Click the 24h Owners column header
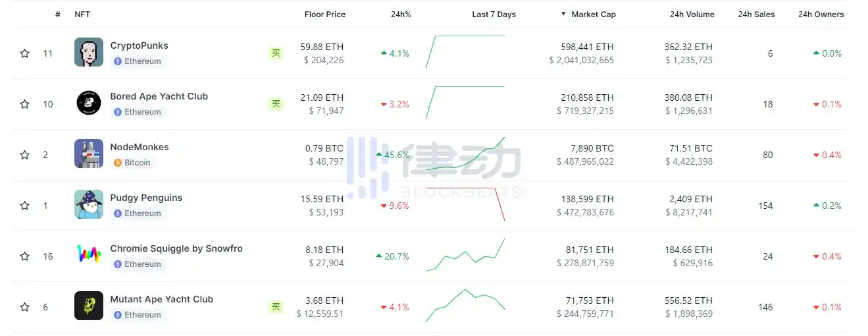Viewport: 868px width, 336px height. coord(821,14)
